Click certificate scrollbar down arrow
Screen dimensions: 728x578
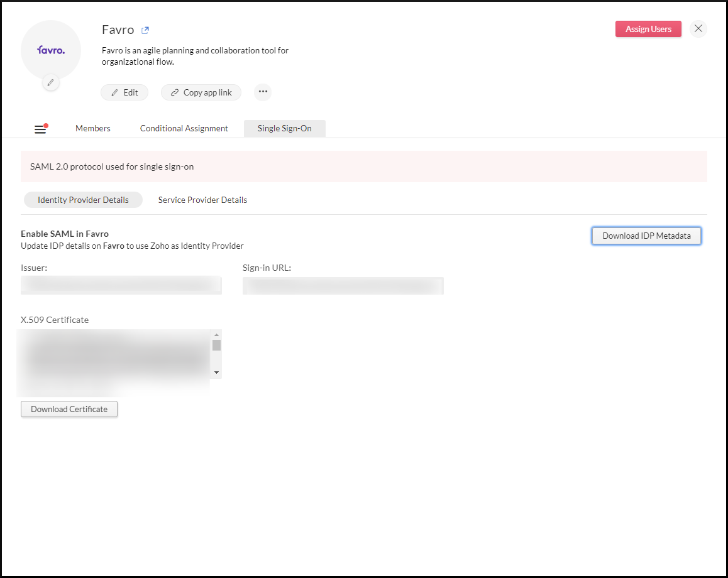(x=216, y=373)
